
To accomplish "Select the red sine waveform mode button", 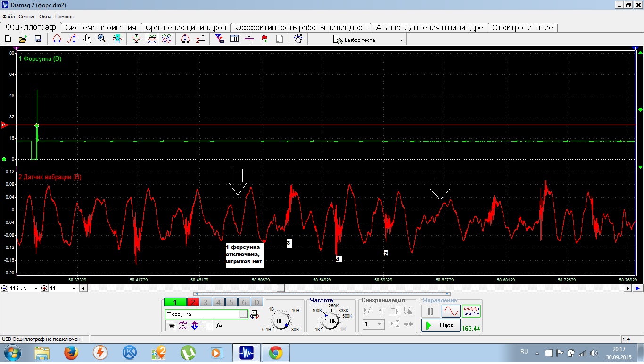I will tap(451, 312).
